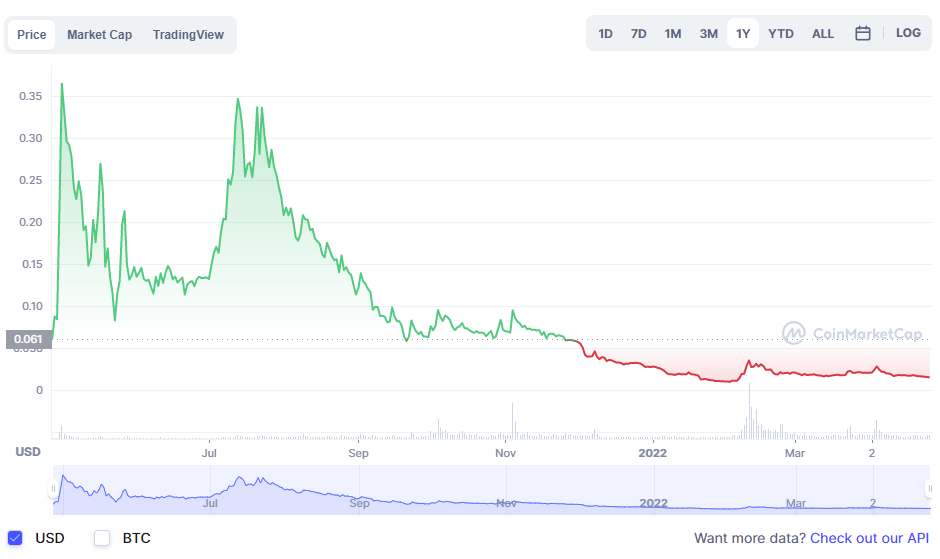940x559 pixels.
Task: Click the Sep label on chart axis
Action: pyautogui.click(x=358, y=453)
